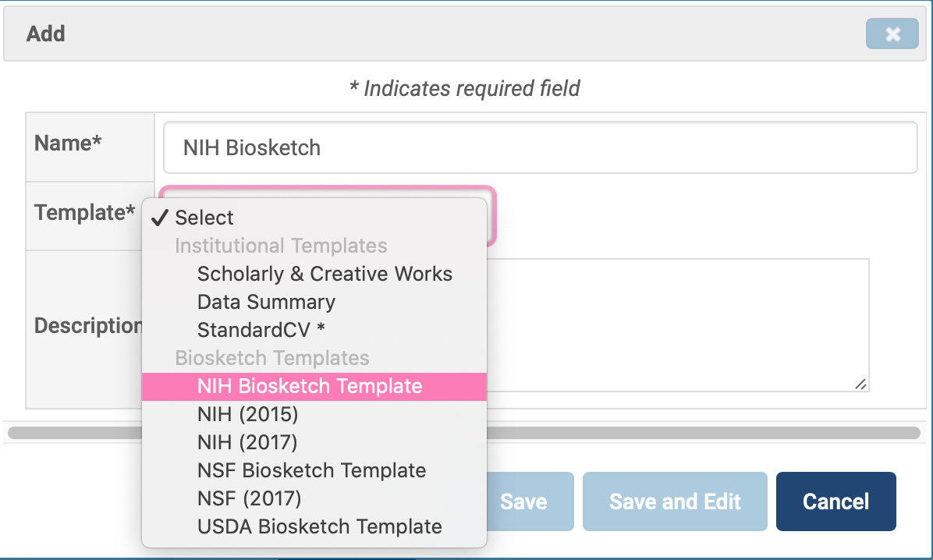
Task: Select the NIH (2015) template
Action: click(x=247, y=414)
